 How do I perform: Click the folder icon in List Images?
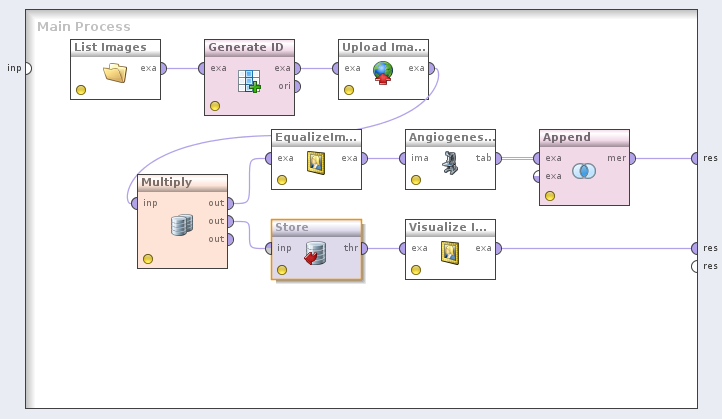point(115,72)
